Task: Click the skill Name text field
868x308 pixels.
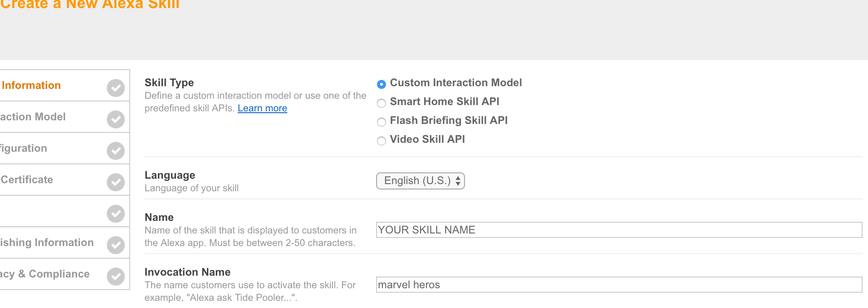Action: (618, 230)
